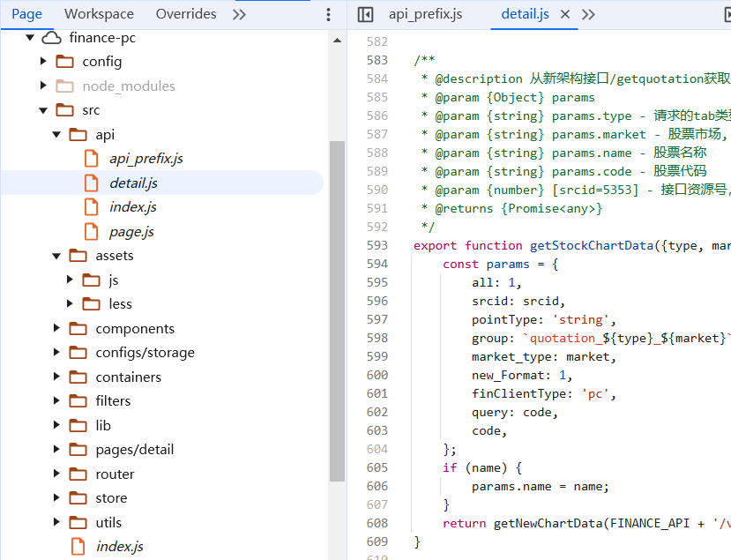
Task: Click the utils folder icon
Action: [x=78, y=522]
